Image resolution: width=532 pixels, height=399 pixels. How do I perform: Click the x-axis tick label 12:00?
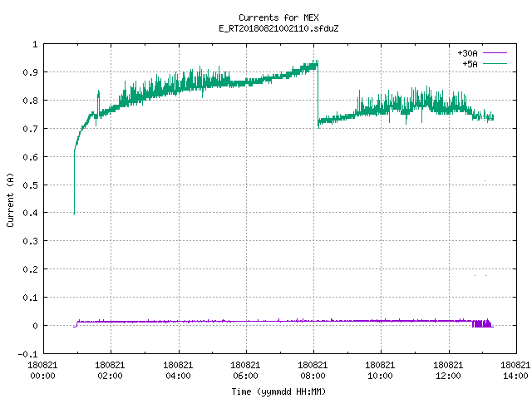click(x=448, y=376)
